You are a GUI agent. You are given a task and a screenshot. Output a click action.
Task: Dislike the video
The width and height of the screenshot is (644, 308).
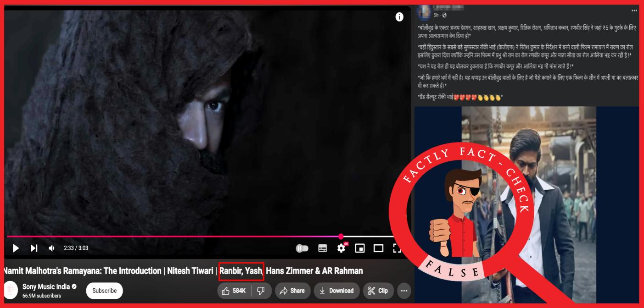point(261,291)
